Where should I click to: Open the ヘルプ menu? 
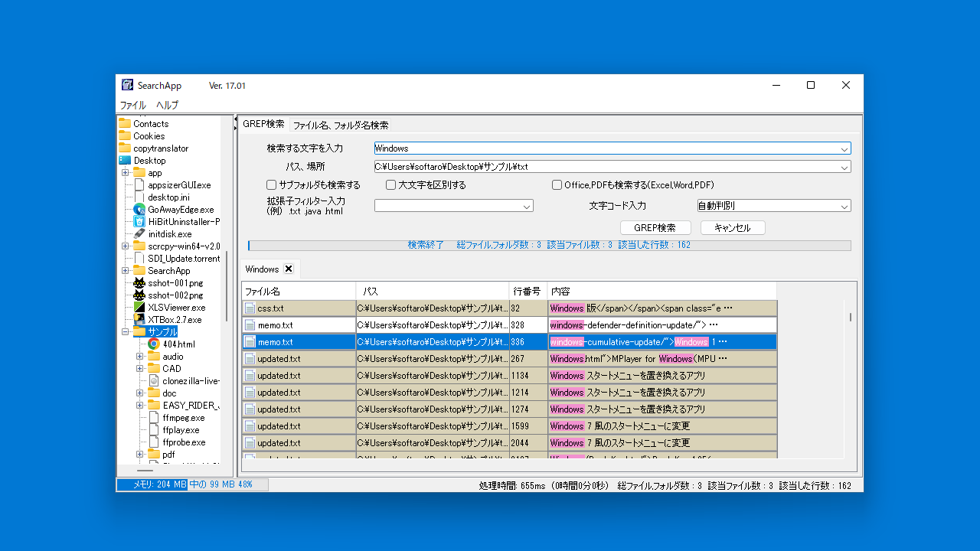[167, 105]
